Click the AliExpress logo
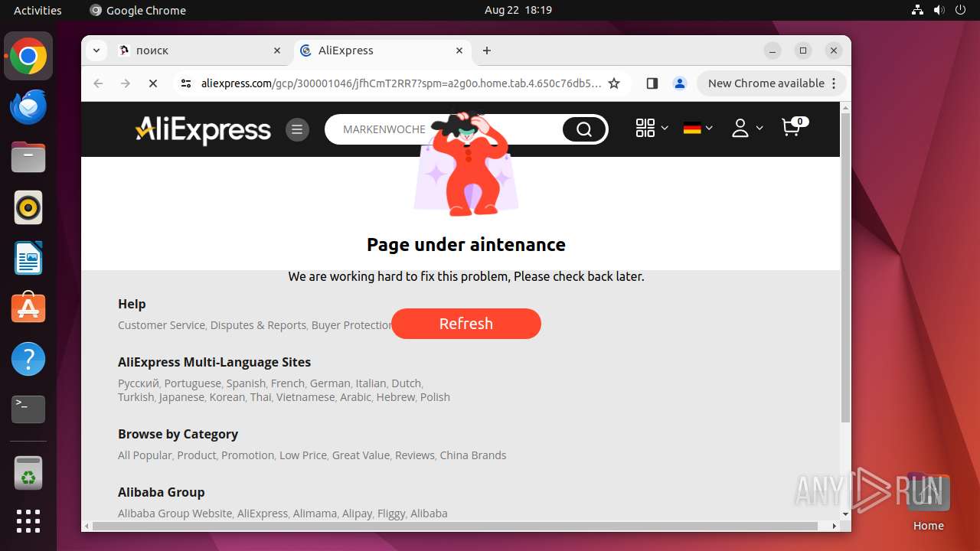Image resolution: width=980 pixels, height=551 pixels. pyautogui.click(x=203, y=129)
